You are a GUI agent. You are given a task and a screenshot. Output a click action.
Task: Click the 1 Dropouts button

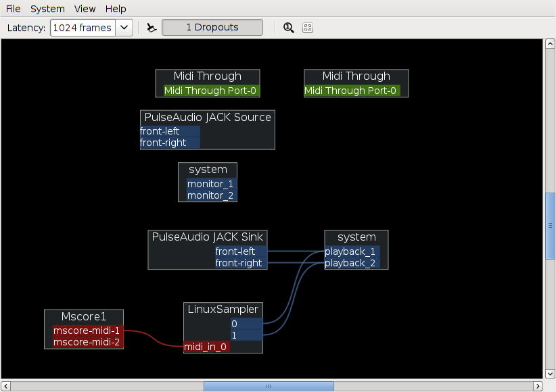pos(212,27)
